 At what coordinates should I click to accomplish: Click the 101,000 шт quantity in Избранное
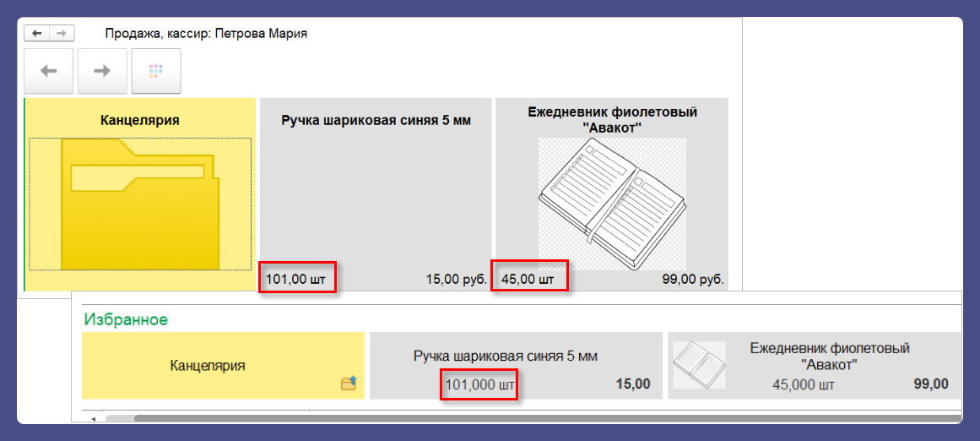pyautogui.click(x=479, y=384)
